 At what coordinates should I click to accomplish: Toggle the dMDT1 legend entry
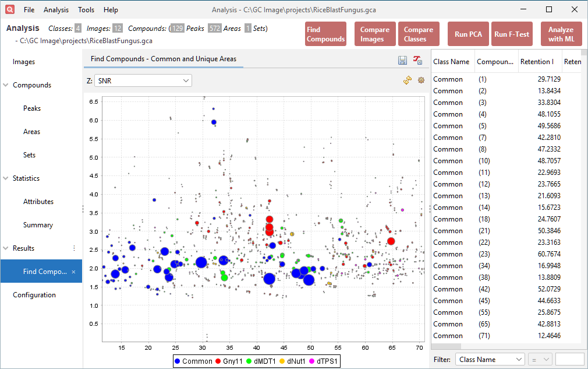(x=262, y=361)
